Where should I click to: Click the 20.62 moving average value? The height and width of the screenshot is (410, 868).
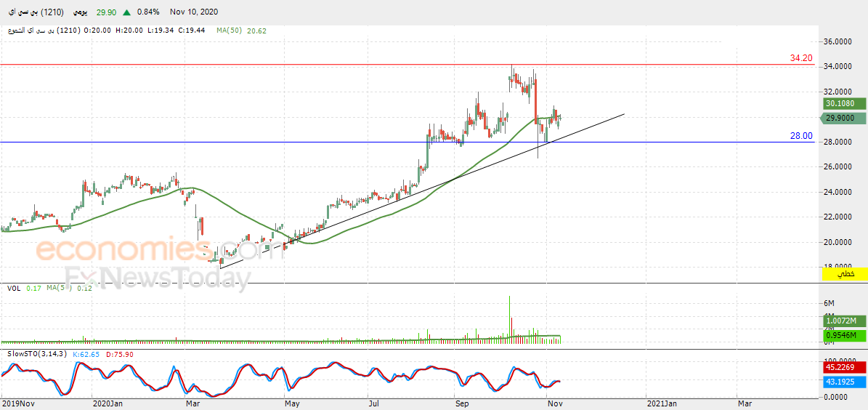click(257, 31)
